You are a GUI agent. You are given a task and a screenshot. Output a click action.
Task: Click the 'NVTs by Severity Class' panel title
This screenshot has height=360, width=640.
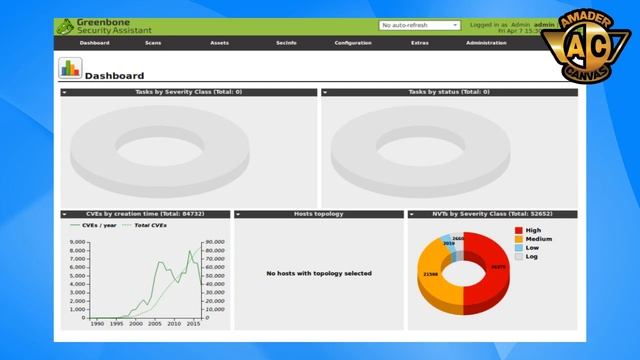(492, 214)
